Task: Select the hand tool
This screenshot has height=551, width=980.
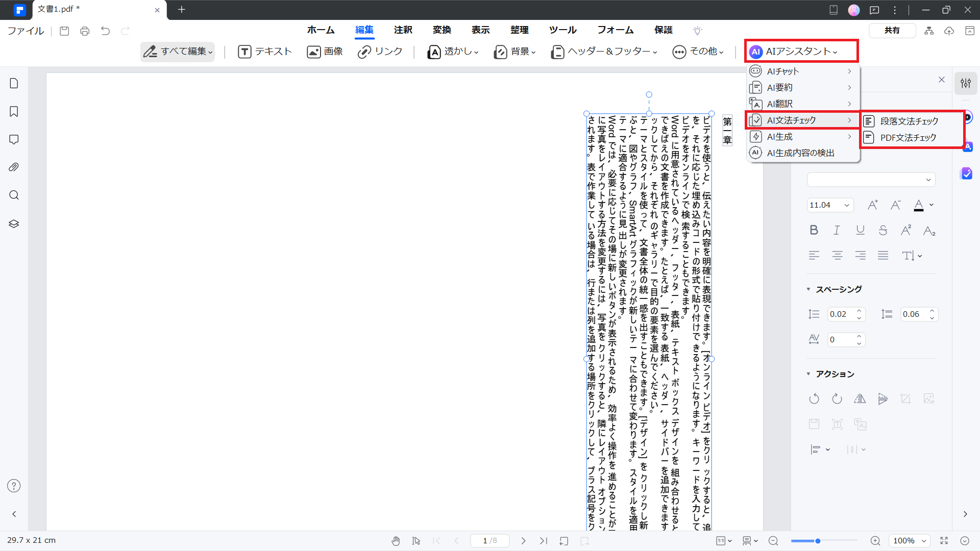Action: point(396,541)
